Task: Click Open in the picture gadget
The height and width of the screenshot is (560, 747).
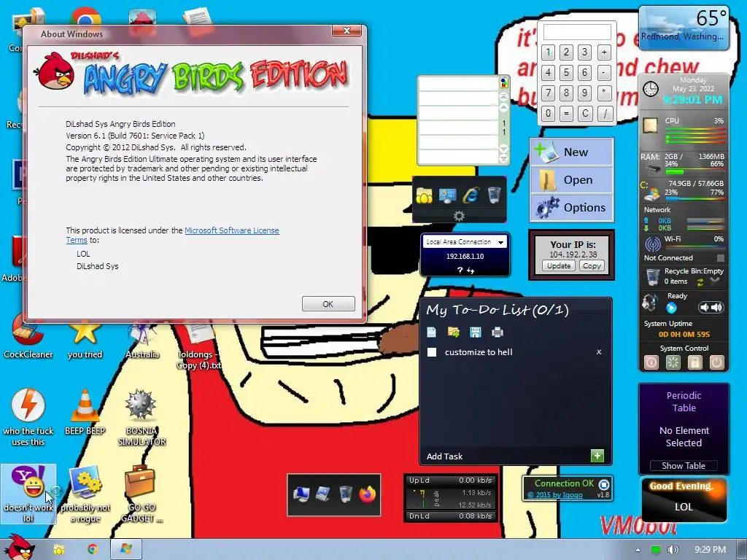Action: click(x=572, y=180)
